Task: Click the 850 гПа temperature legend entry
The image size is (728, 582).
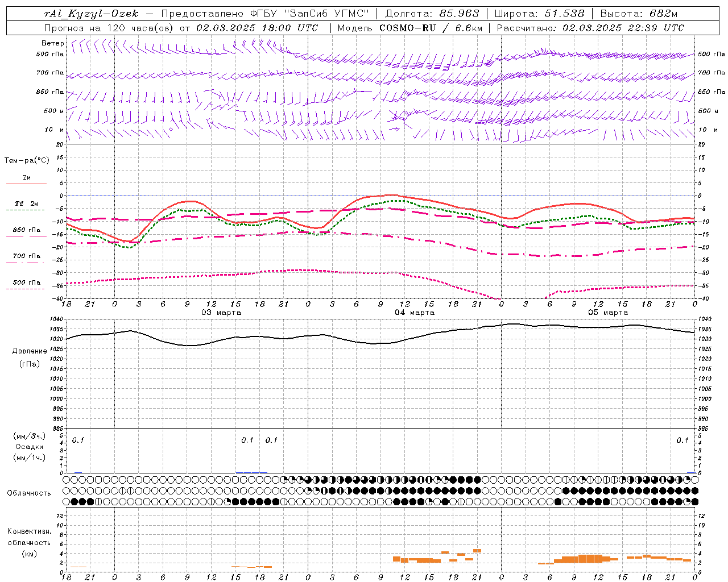Action: coord(26,230)
